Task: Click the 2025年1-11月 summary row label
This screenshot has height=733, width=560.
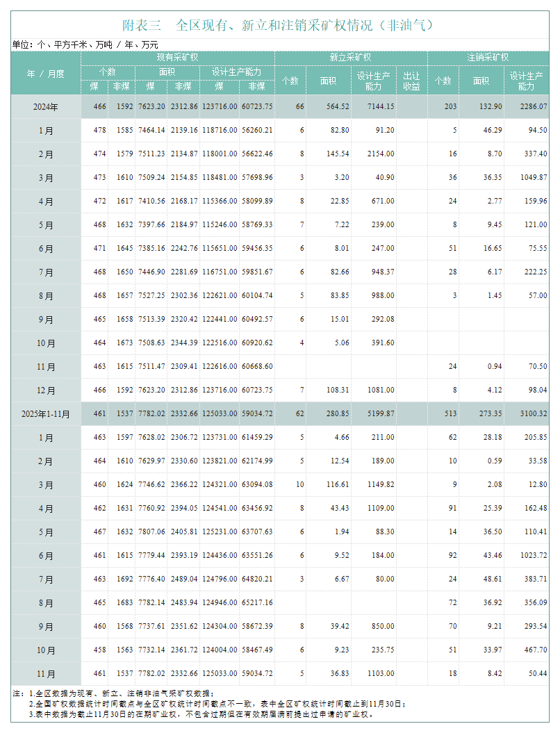Action: [46, 414]
